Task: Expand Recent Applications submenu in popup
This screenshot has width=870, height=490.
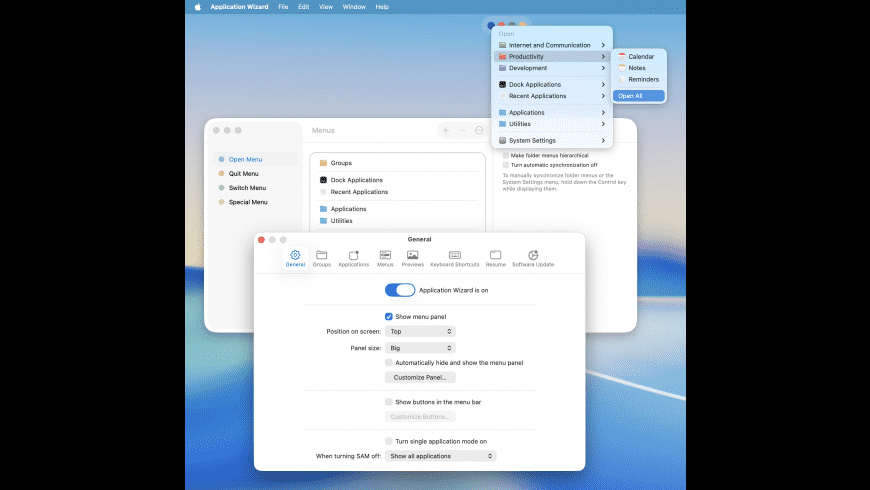Action: [552, 96]
